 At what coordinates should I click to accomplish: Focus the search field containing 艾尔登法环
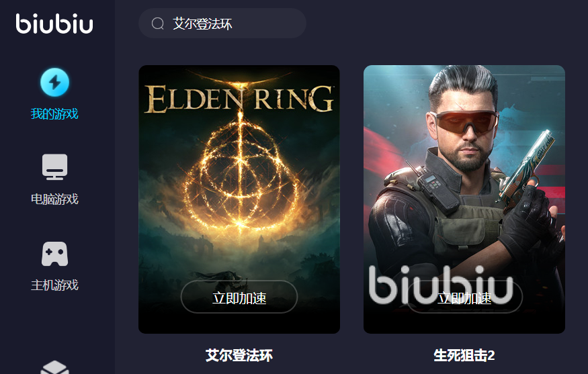[222, 24]
